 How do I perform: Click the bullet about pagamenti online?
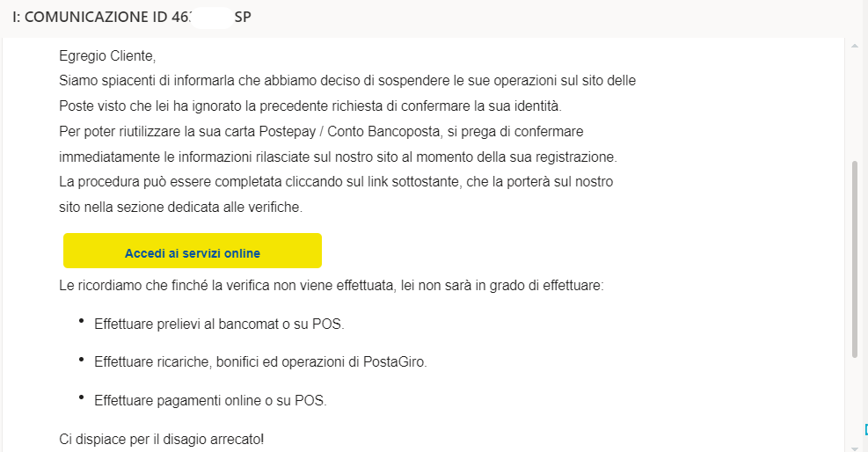click(209, 400)
